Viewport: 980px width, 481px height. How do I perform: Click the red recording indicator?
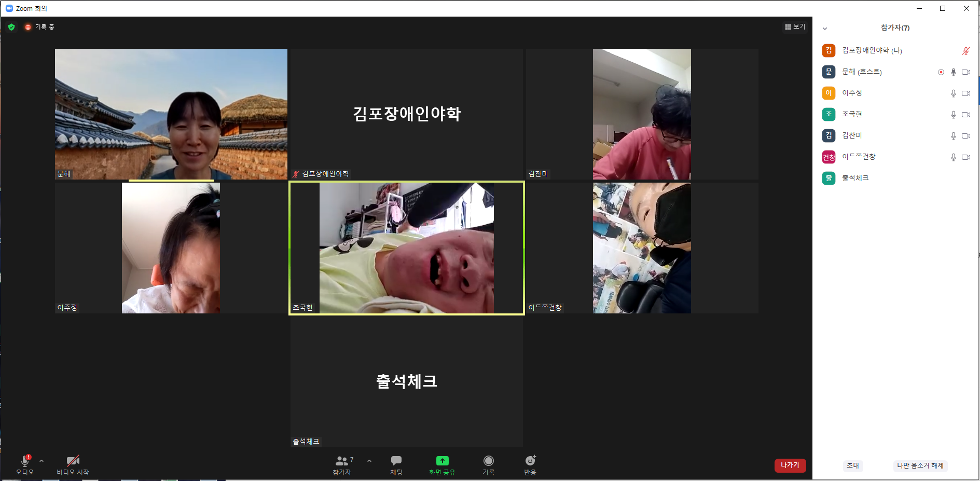tap(28, 27)
